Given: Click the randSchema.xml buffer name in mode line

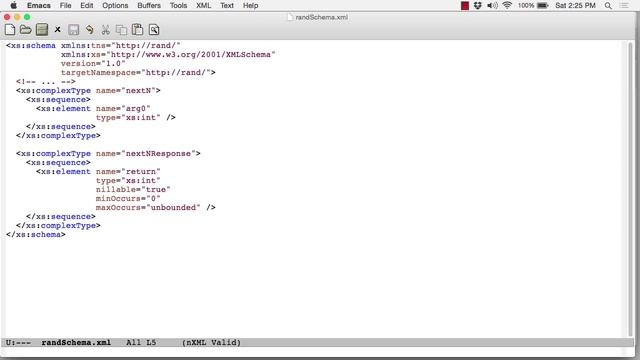Looking at the screenshot, I should coord(76,342).
